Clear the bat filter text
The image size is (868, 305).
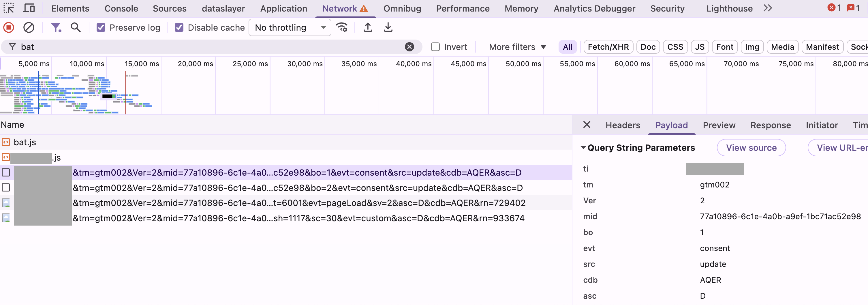click(409, 47)
